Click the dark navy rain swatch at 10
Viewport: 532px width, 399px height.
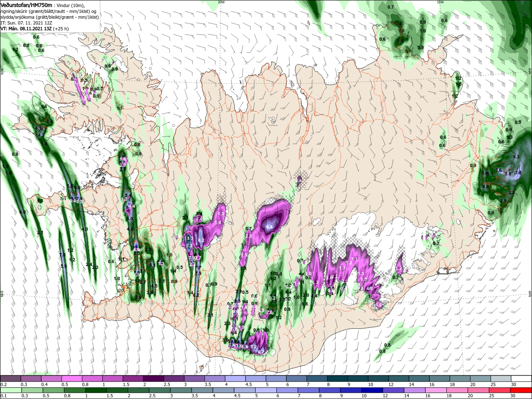[x=371, y=390]
